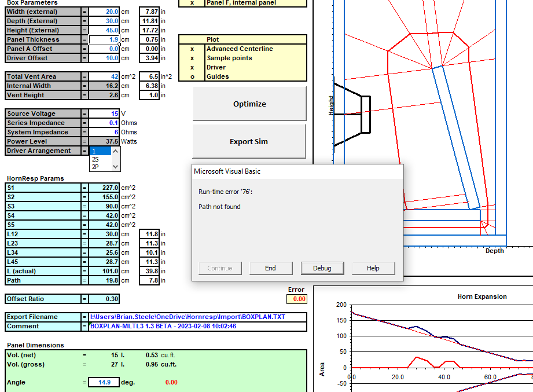Toggle the Advanced Centerline plot marker
Image resolution: width=533 pixels, height=392 pixels.
click(192, 49)
